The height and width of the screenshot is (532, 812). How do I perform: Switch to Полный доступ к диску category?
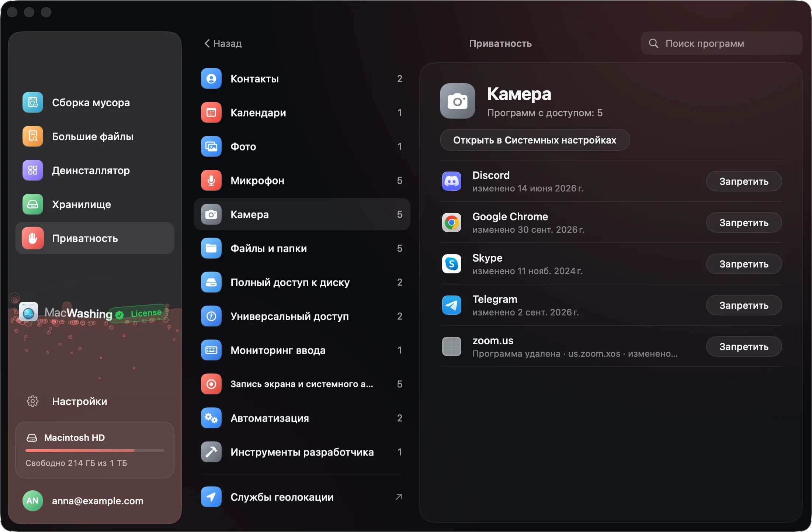(302, 282)
